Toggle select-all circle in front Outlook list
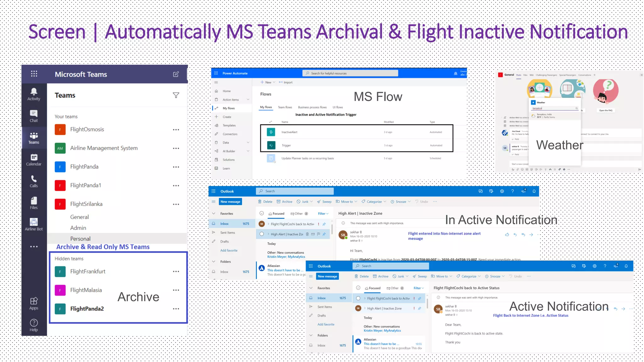Image resolution: width=644 pixels, height=362 pixels. coord(358,288)
